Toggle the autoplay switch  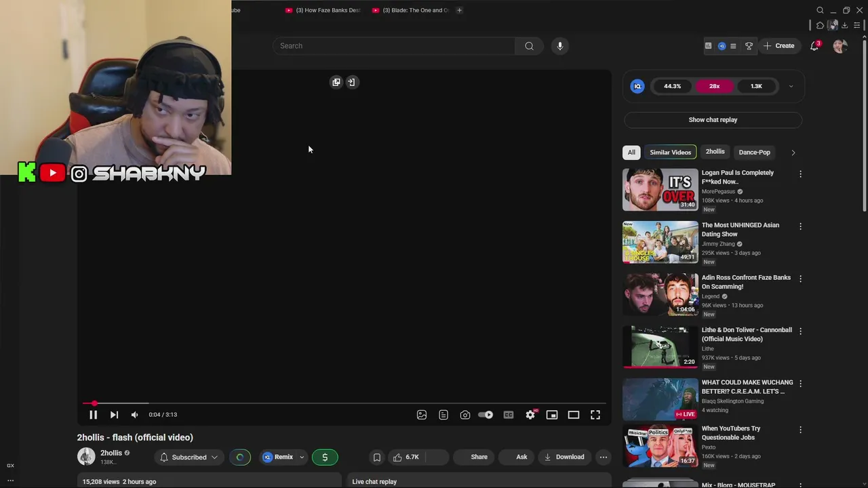pyautogui.click(x=486, y=415)
